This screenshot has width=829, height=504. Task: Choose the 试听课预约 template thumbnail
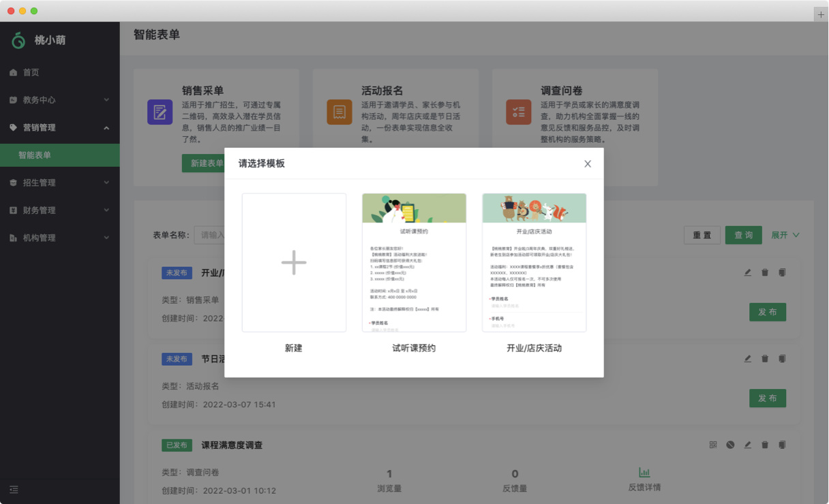click(414, 263)
